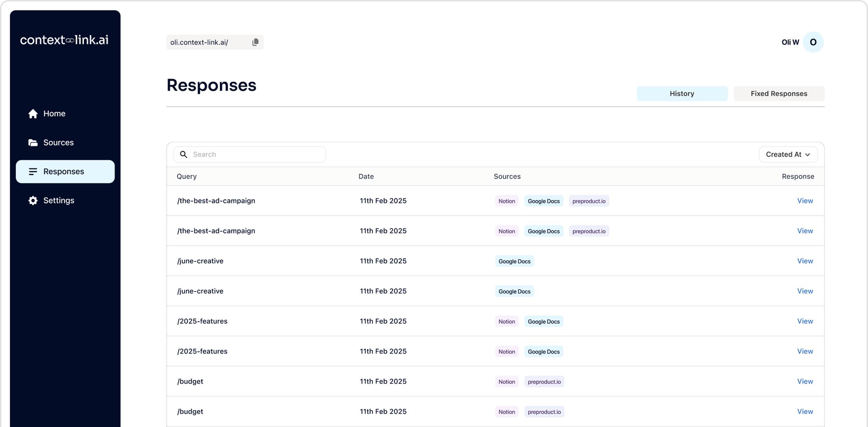Click the search magnifier icon
This screenshot has width=868, height=427.
point(183,154)
